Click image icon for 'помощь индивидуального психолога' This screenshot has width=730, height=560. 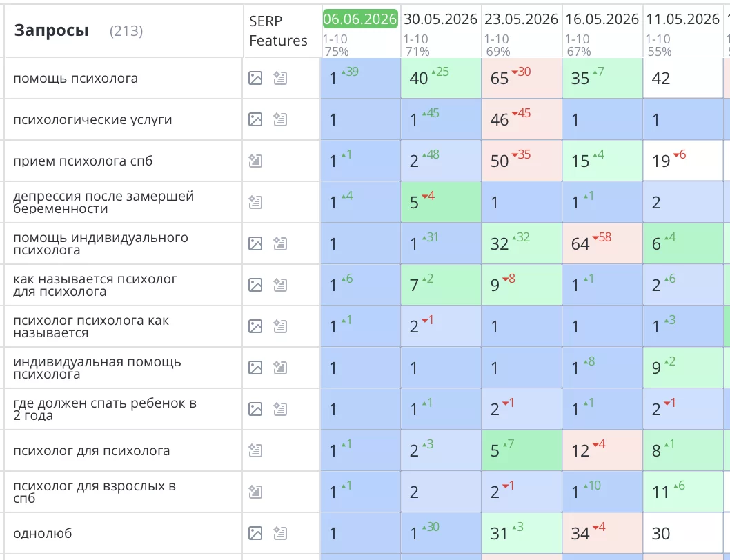pyautogui.click(x=255, y=243)
